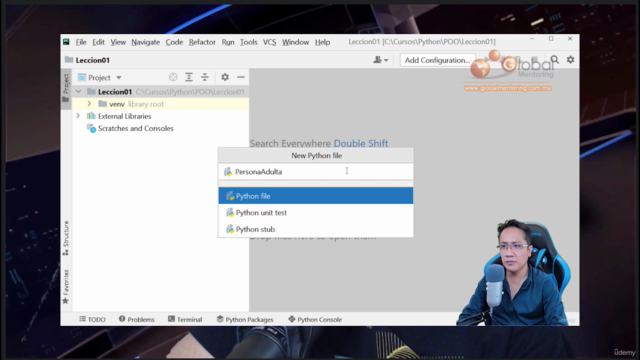Open IDE settings gear in toolbar
640x360 pixels.
coord(570,60)
